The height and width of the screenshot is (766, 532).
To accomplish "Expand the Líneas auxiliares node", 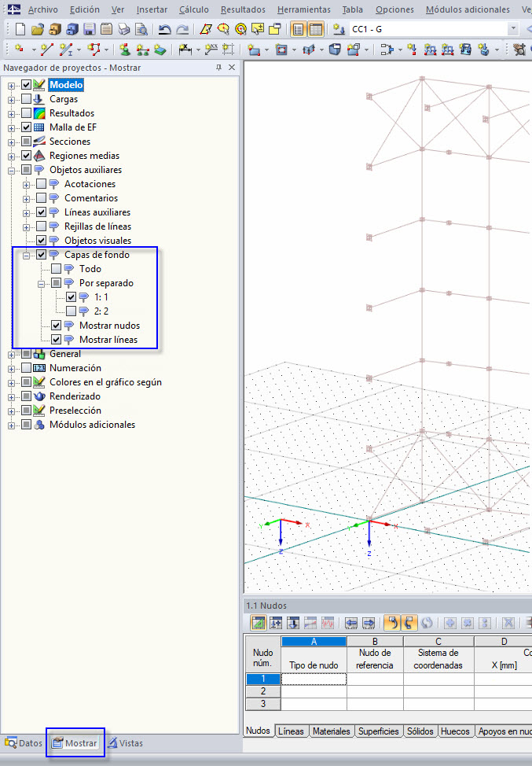I will pyautogui.click(x=27, y=213).
